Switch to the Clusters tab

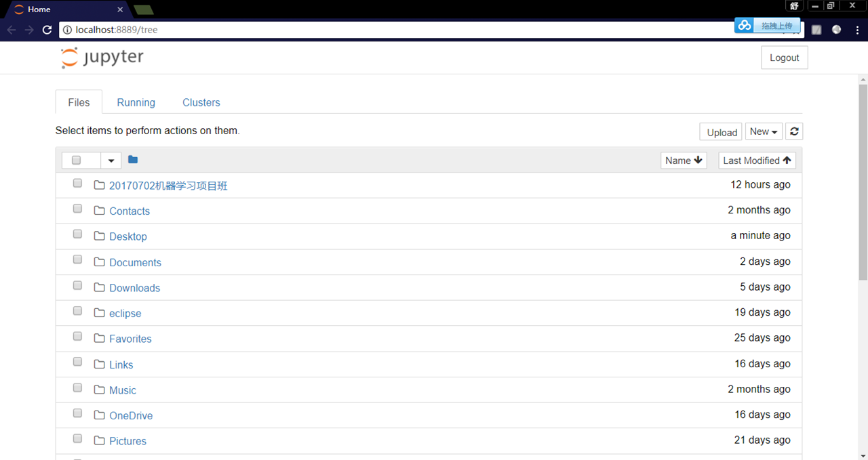[x=201, y=102]
